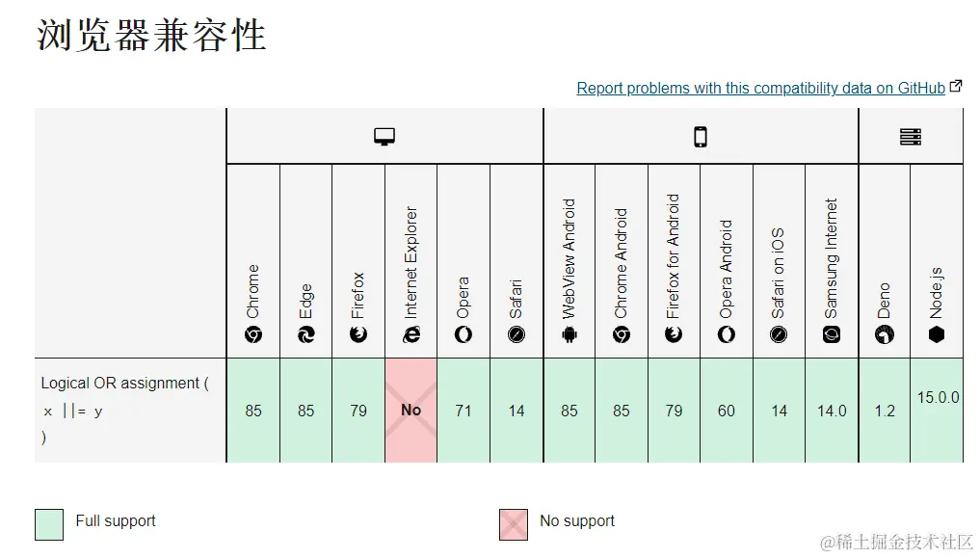Click the external link icon beside GitHub
This screenshot has width=980, height=558.
pyautogui.click(x=956, y=86)
